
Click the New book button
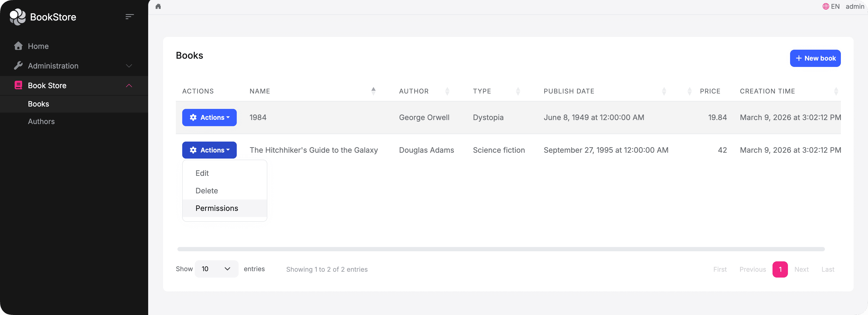click(x=815, y=58)
